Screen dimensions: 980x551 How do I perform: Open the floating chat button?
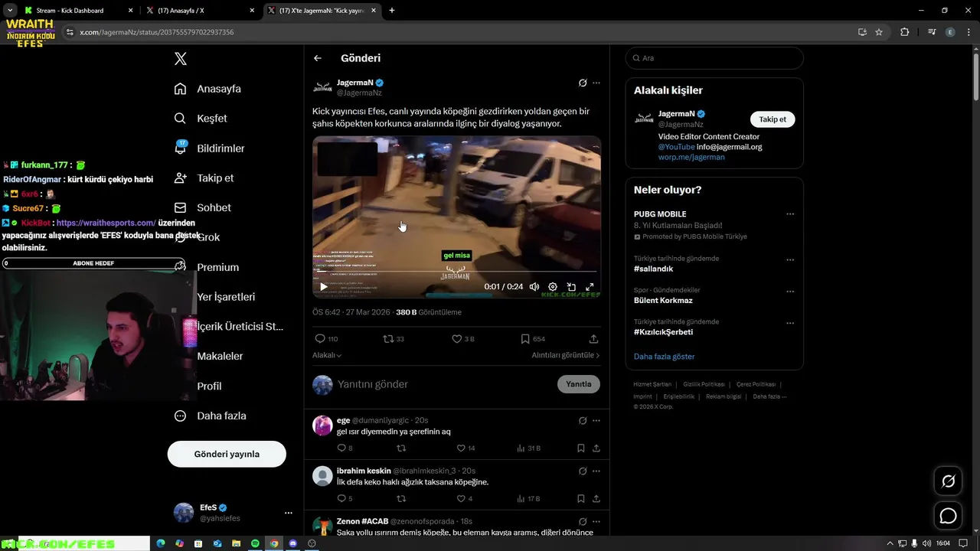(948, 516)
